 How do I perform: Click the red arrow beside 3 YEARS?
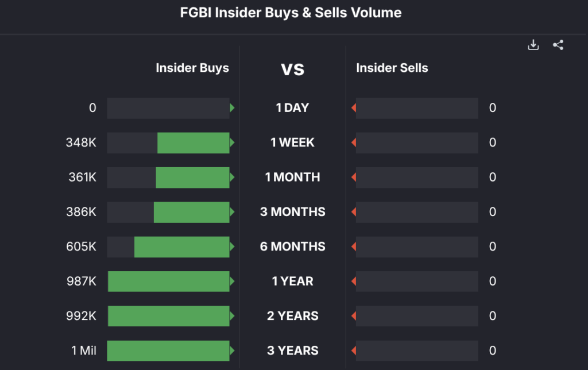354,350
